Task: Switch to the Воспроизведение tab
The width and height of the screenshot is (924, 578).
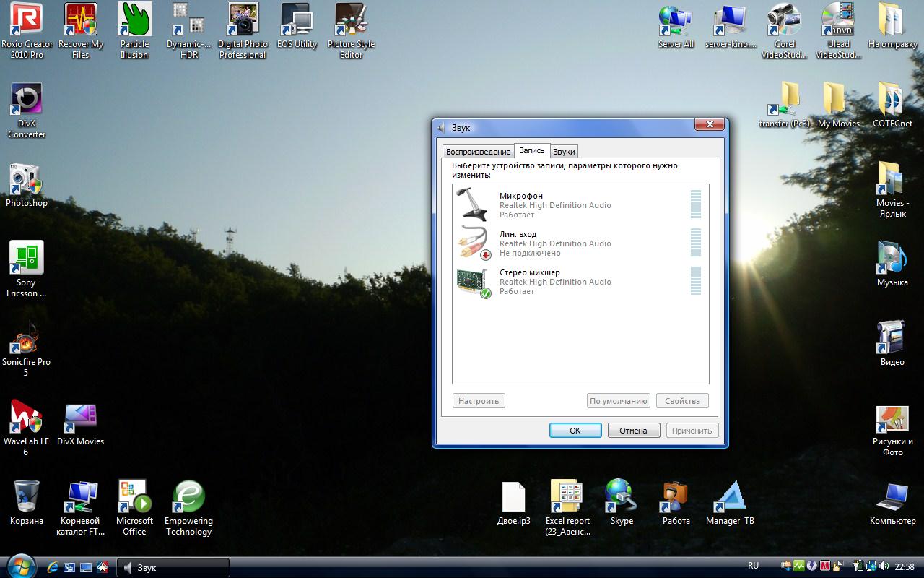Action: coord(478,152)
